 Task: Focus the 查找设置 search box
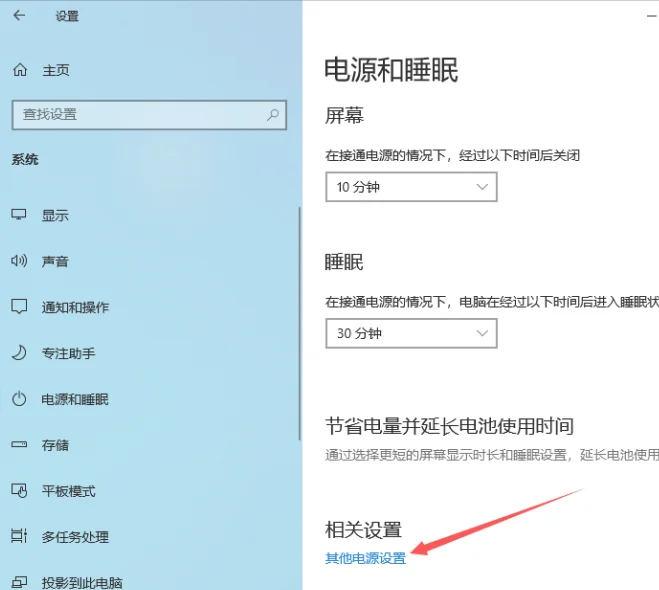coord(149,115)
